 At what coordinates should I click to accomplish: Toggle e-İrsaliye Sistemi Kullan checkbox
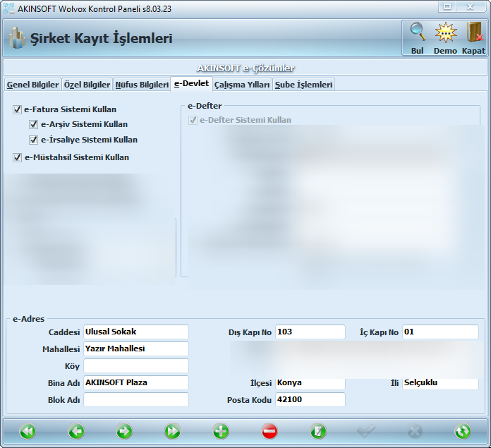[x=33, y=140]
